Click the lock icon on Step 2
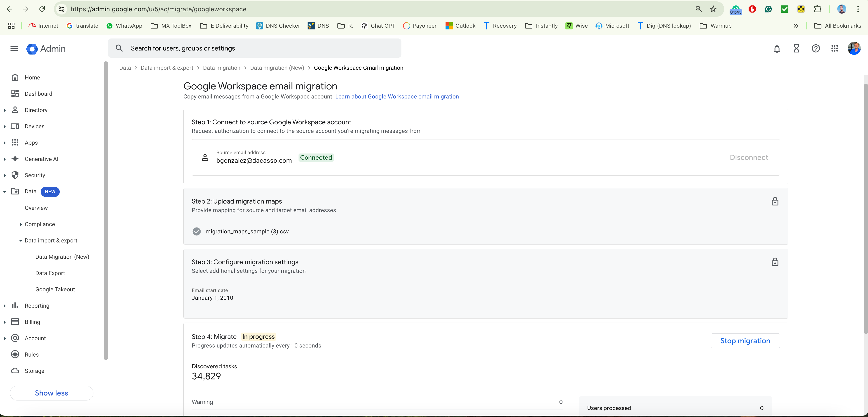The height and width of the screenshot is (417, 868). pyautogui.click(x=775, y=201)
